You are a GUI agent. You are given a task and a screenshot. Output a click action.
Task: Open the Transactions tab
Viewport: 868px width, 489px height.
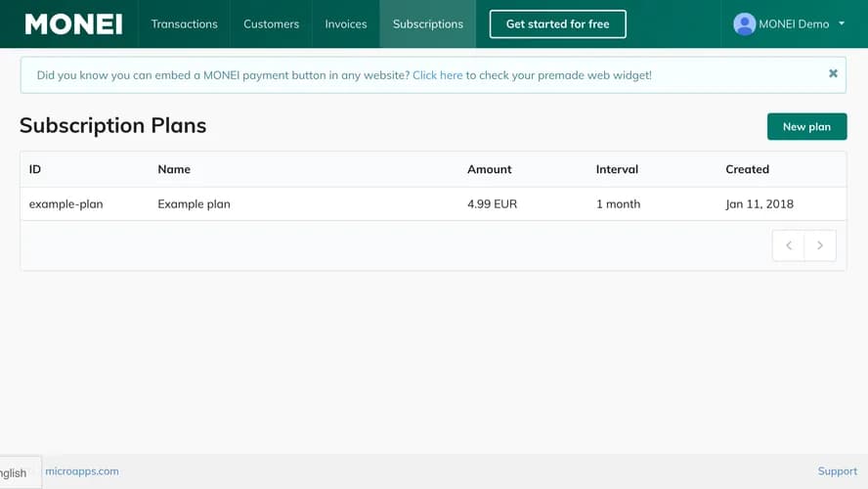point(185,23)
